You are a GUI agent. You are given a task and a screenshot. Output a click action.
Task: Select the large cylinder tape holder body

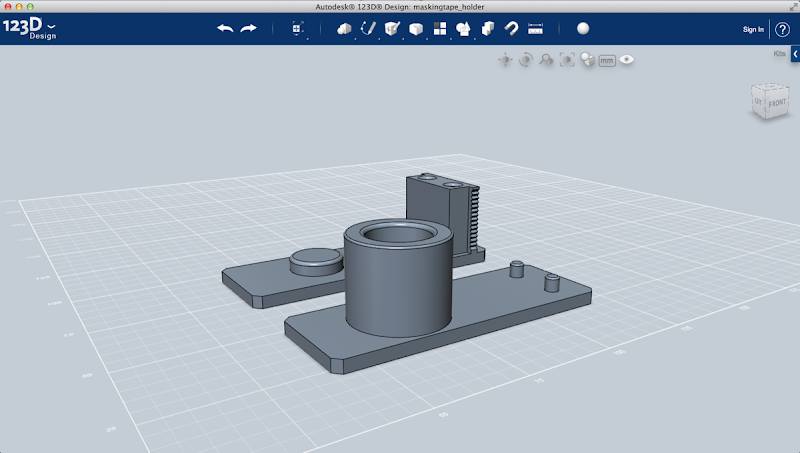(x=398, y=280)
